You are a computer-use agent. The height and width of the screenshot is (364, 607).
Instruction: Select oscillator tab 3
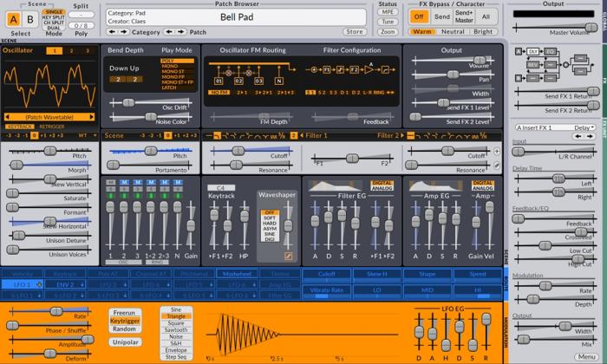tap(88, 50)
